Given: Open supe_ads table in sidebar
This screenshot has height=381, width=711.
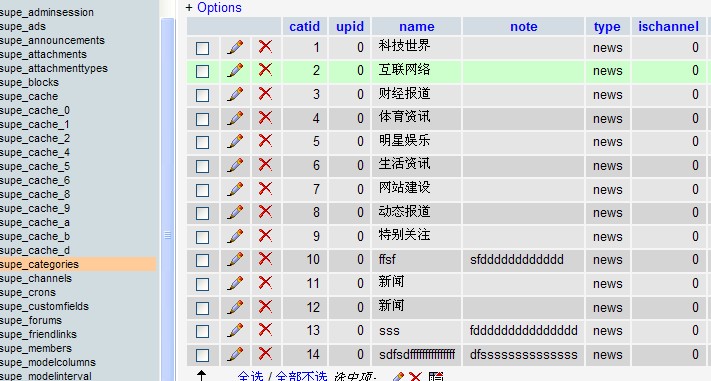Looking at the screenshot, I should (x=23, y=26).
